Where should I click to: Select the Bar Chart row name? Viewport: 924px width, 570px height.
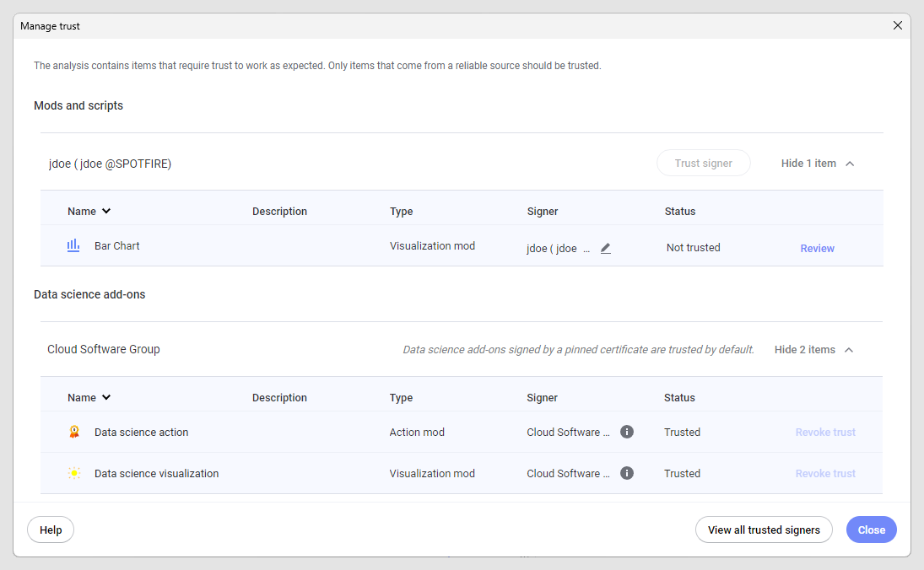click(x=117, y=246)
